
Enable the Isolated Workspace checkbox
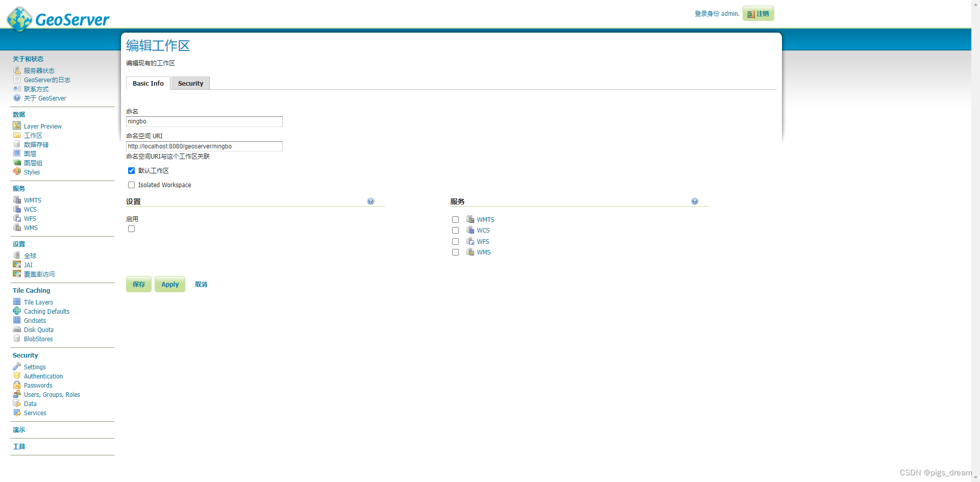tap(131, 185)
